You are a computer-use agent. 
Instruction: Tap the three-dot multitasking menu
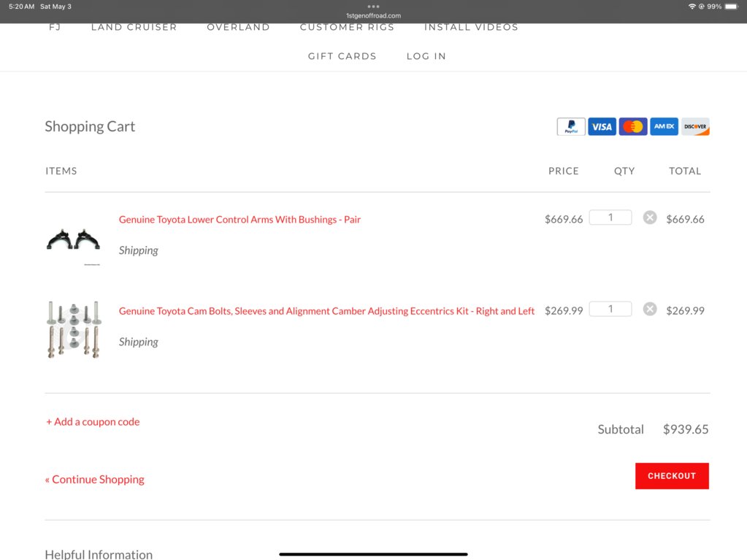pos(374,6)
